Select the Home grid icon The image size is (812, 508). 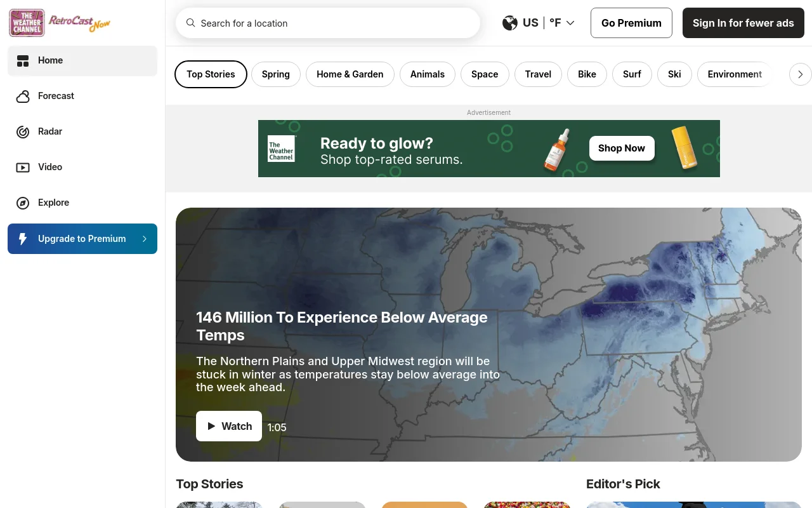pos(23,60)
